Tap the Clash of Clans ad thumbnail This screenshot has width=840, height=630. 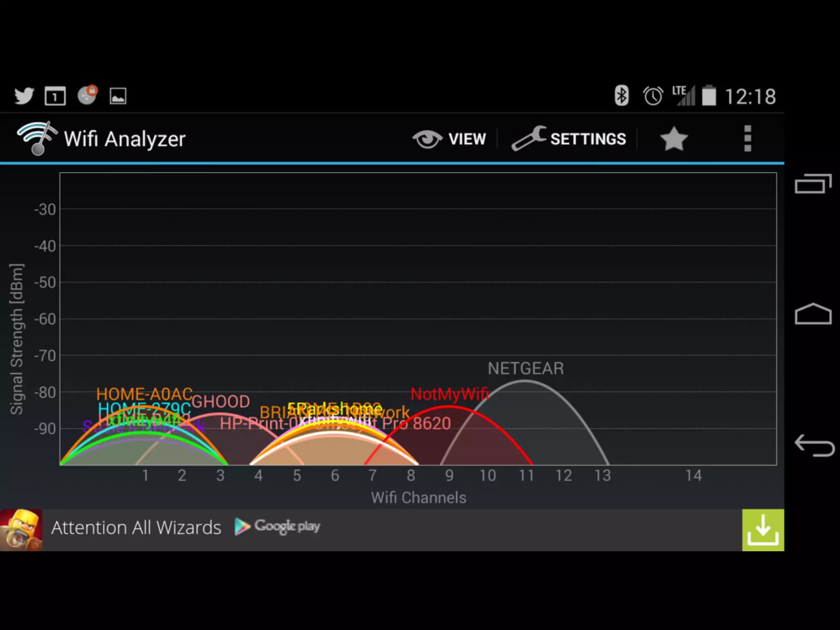(21, 530)
